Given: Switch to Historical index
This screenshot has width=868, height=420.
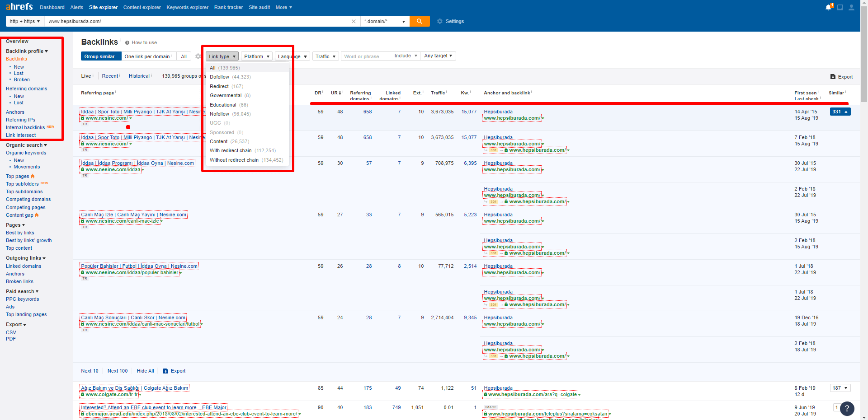Looking at the screenshot, I should coord(139,76).
